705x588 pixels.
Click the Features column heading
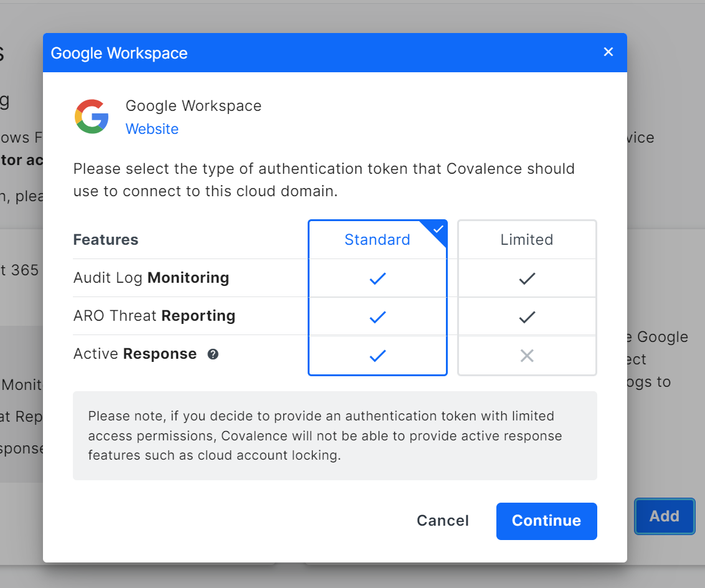106,240
